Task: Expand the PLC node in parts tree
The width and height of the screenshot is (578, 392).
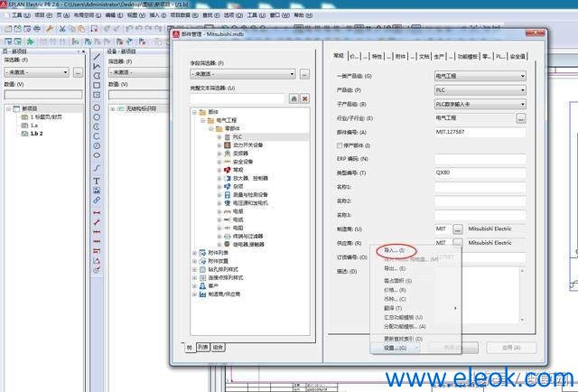Action: coord(219,136)
